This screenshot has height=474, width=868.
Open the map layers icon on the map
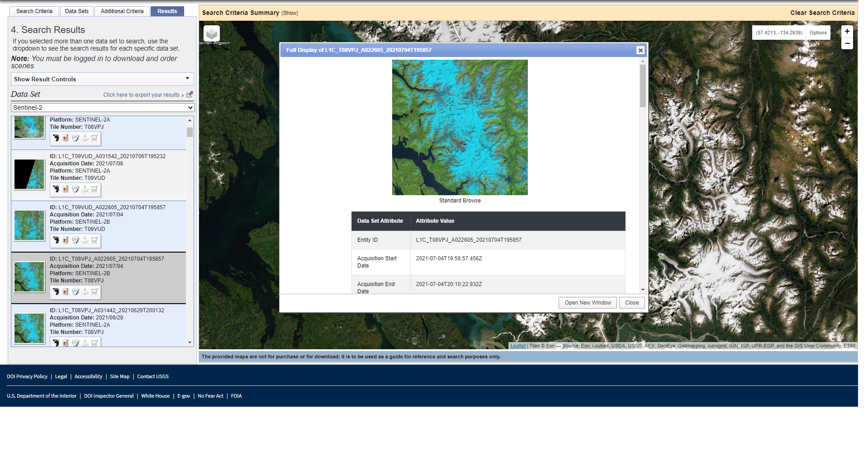[x=211, y=33]
